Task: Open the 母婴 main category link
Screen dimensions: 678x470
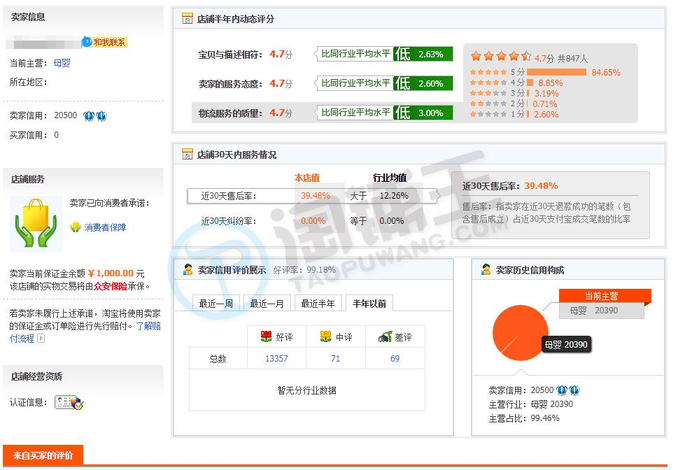Action: click(x=62, y=62)
